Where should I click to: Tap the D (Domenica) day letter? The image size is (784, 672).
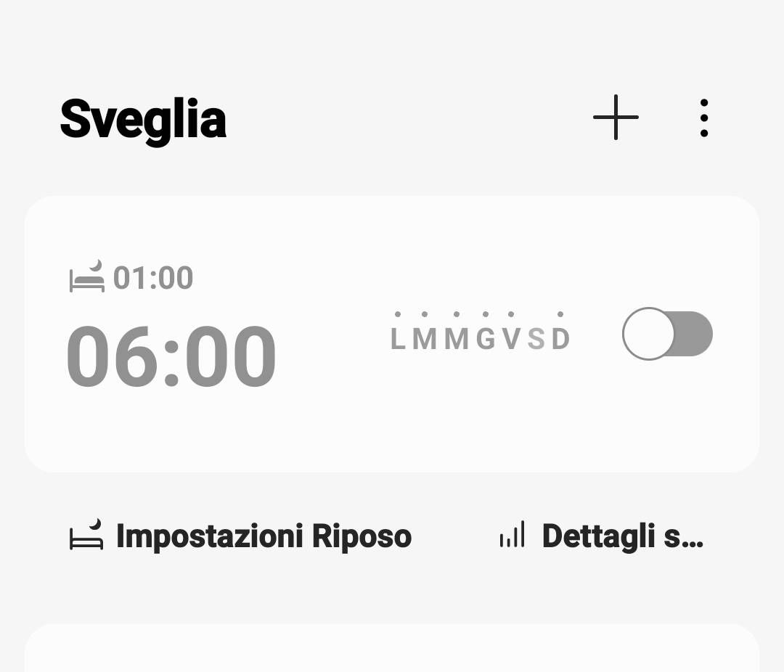tap(560, 339)
